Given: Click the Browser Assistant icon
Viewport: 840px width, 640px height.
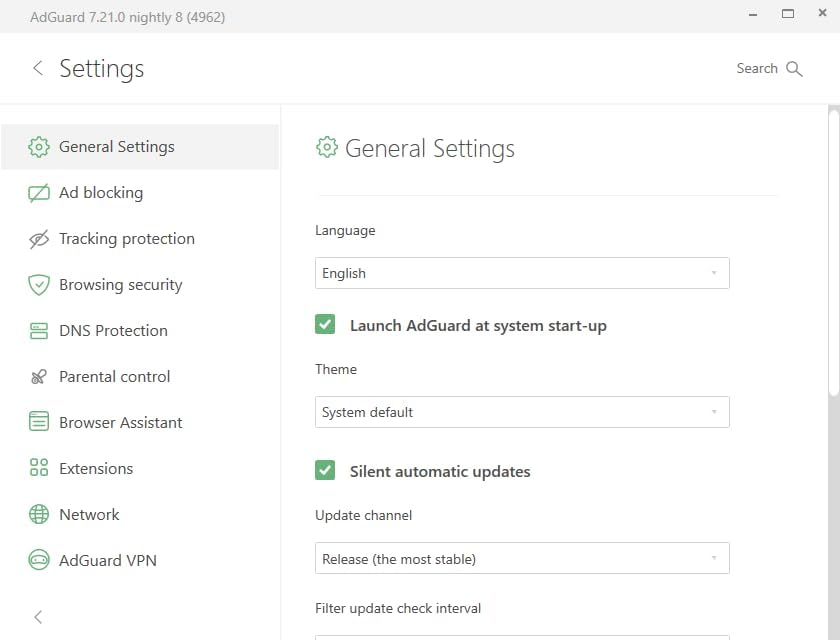Looking at the screenshot, I should (39, 423).
